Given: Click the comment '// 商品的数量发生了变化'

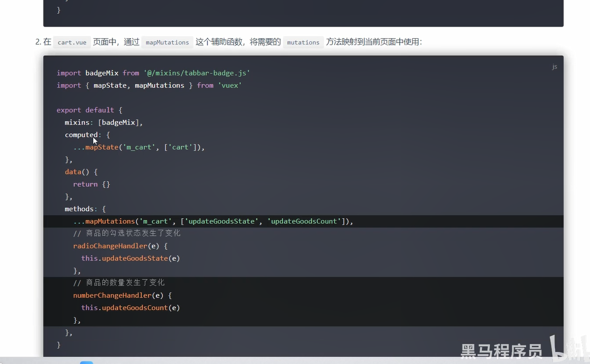Looking at the screenshot, I should [119, 283].
